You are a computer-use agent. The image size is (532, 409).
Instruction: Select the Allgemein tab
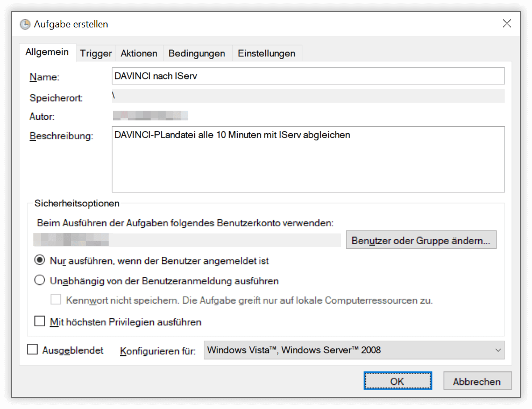(47, 52)
